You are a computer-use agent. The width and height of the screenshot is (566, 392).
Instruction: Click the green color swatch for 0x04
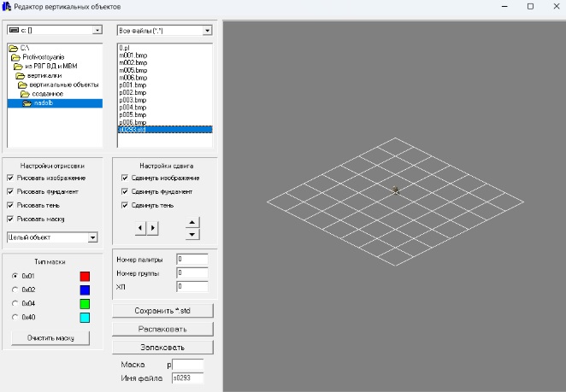point(85,304)
